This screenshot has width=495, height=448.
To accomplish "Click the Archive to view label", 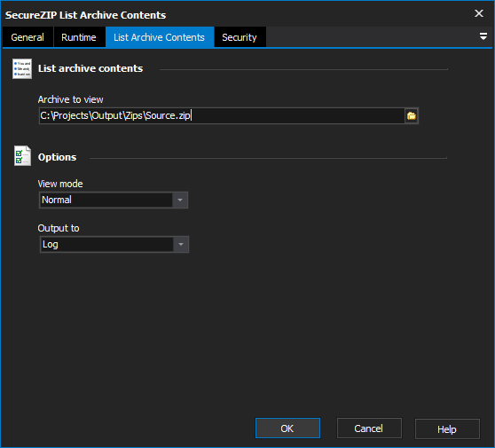I will (70, 99).
